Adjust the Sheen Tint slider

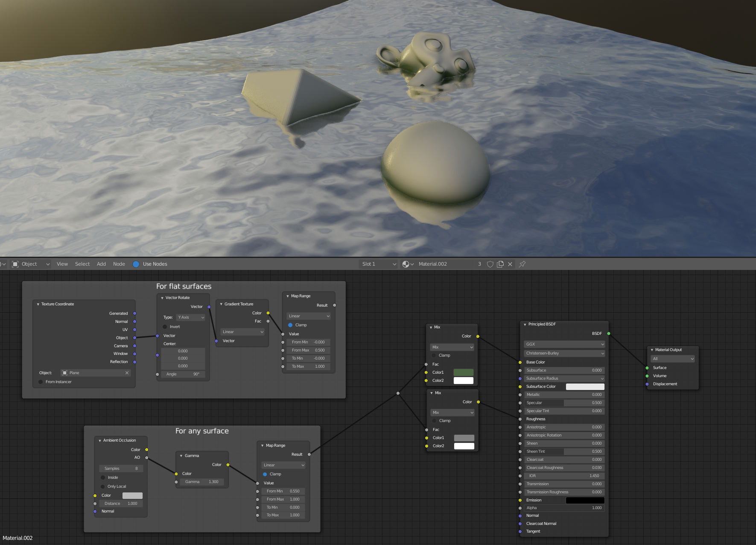(564, 451)
